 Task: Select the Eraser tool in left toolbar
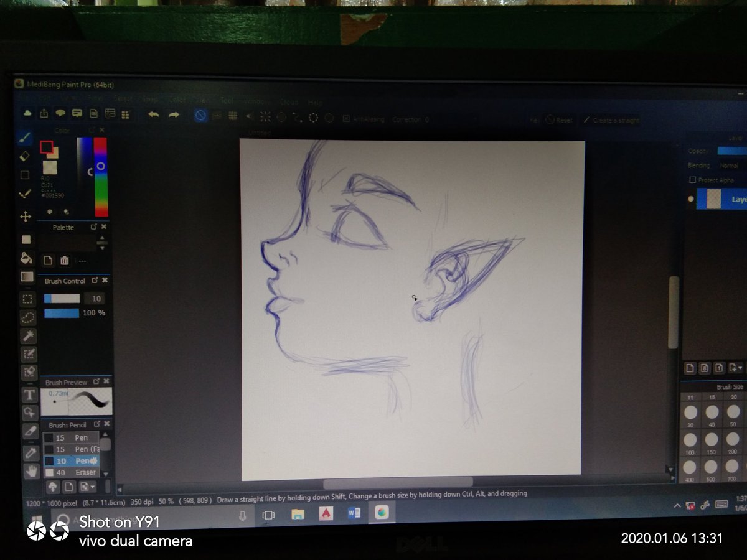coord(25,156)
